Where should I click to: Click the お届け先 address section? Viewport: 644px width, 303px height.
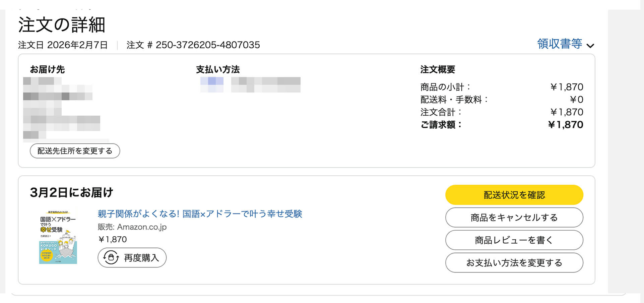pos(48,69)
